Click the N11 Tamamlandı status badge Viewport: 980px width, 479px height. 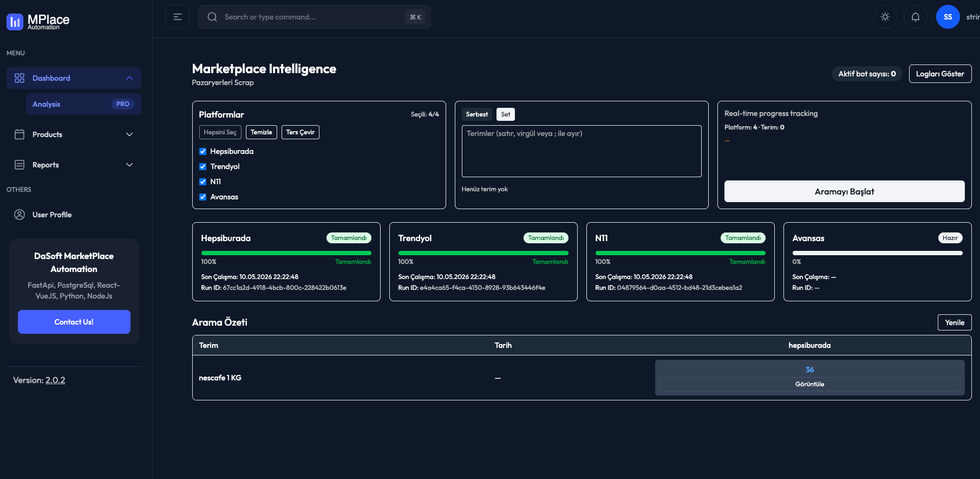743,238
